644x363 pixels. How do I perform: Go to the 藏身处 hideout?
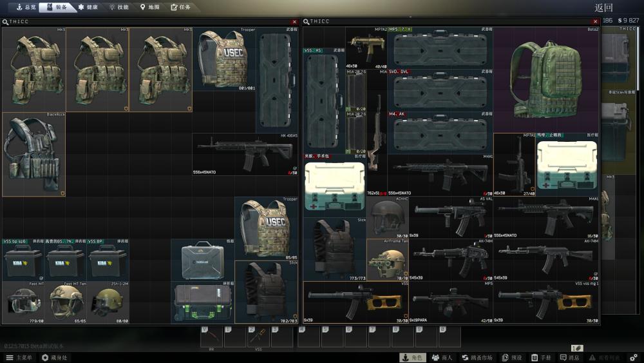click(54, 357)
